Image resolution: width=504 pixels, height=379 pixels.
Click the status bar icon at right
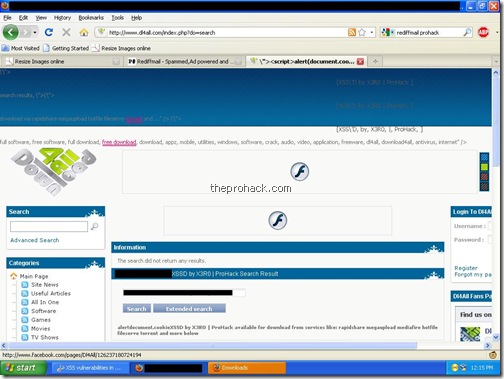click(x=493, y=355)
